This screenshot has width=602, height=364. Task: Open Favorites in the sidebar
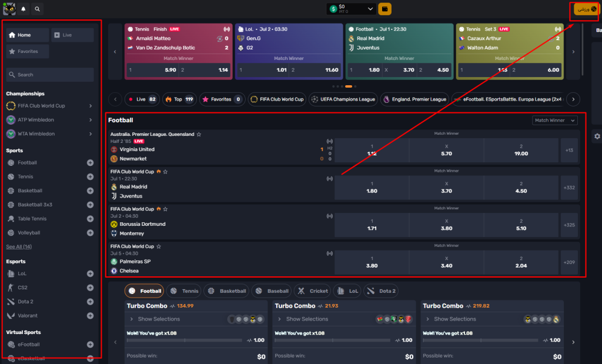(x=28, y=51)
